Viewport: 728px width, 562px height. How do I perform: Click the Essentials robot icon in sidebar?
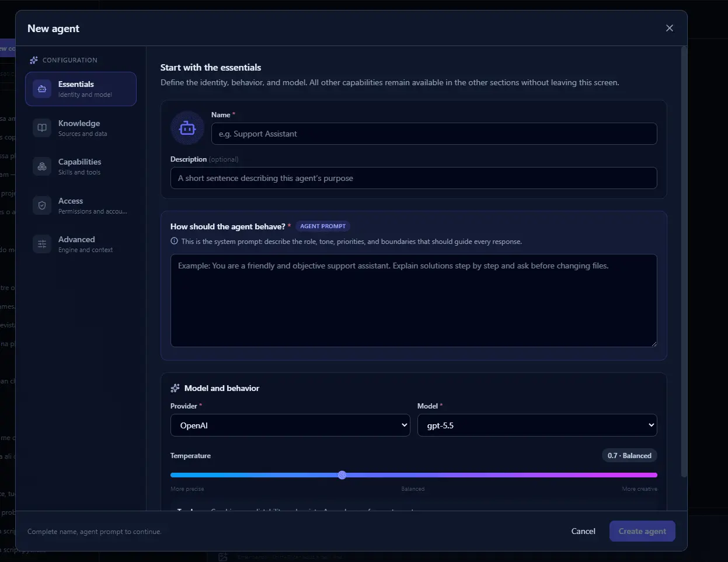pos(42,89)
